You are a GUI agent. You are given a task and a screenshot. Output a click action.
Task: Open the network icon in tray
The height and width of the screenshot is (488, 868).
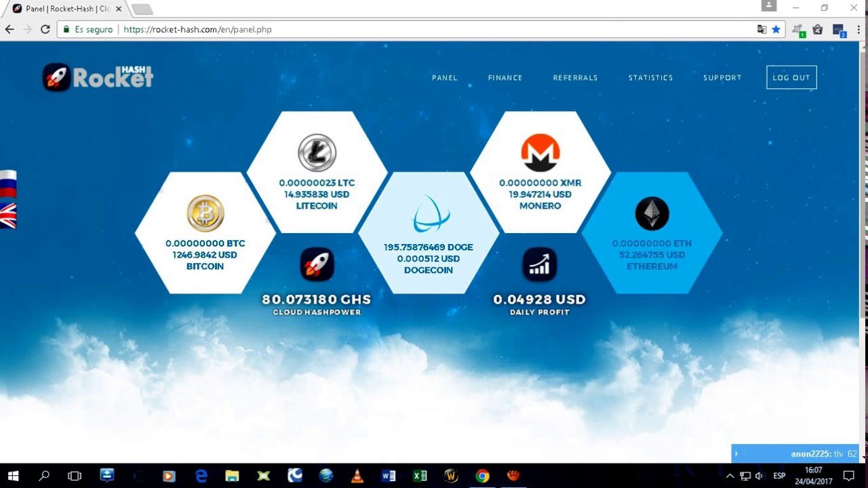[x=745, y=476]
